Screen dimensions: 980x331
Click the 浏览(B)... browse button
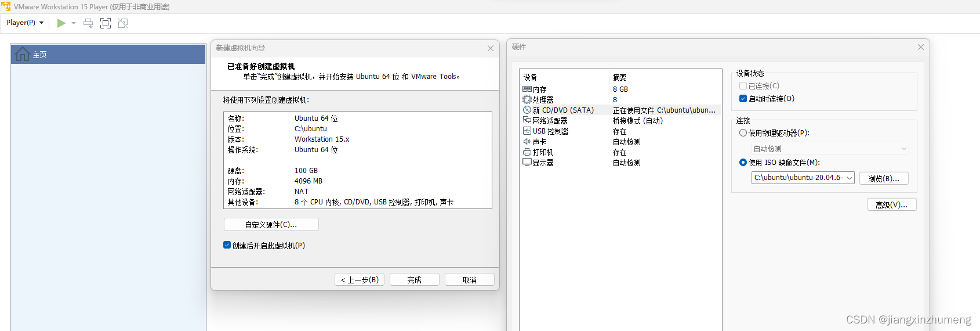(884, 178)
